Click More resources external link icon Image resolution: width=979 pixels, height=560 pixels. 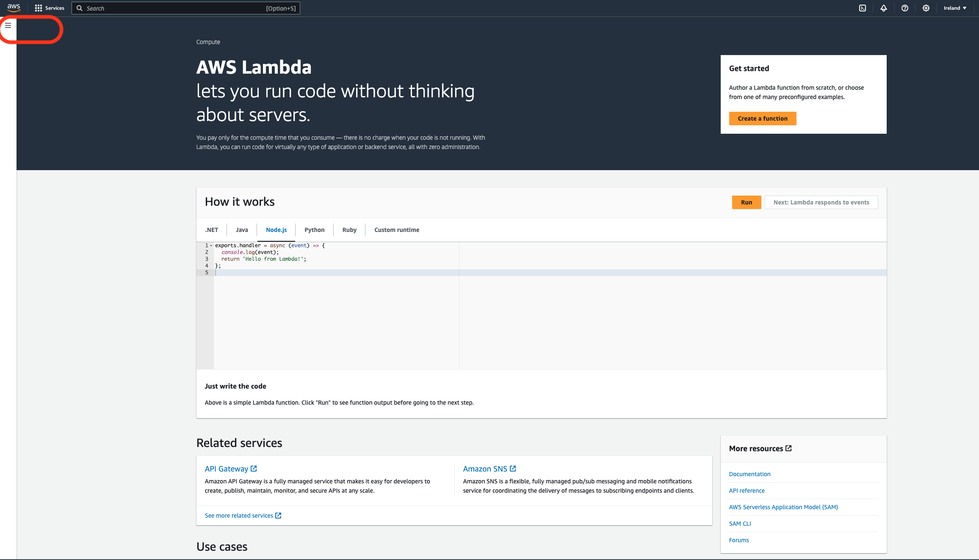pos(788,448)
